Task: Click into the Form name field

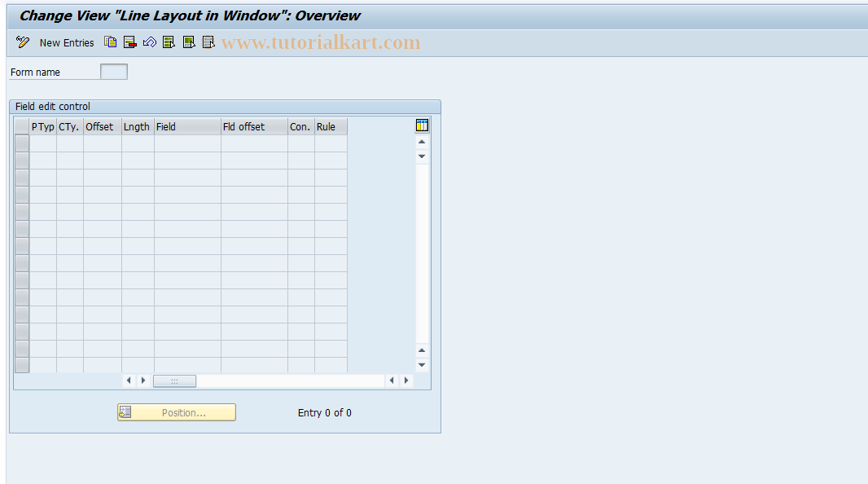Action: pyautogui.click(x=114, y=72)
